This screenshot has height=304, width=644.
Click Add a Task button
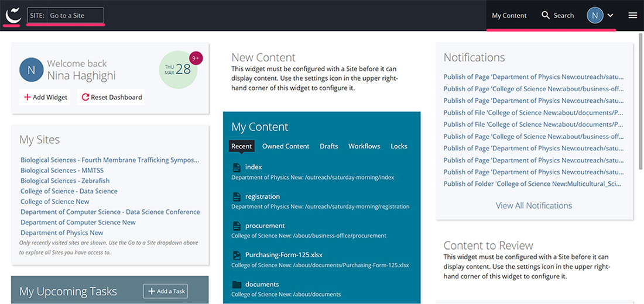(166, 291)
